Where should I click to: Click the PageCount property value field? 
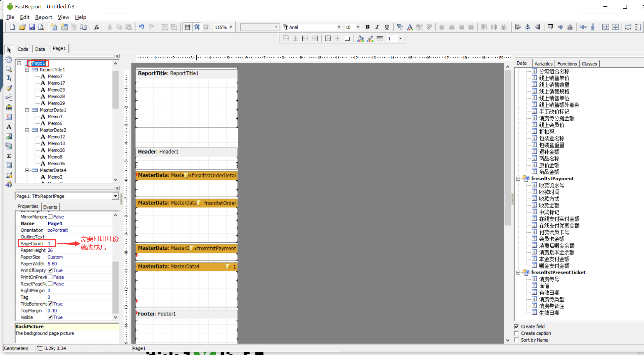[x=79, y=243]
